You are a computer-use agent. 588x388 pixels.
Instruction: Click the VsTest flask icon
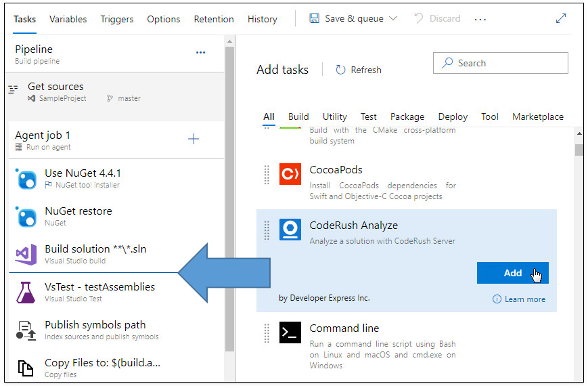pos(26,293)
